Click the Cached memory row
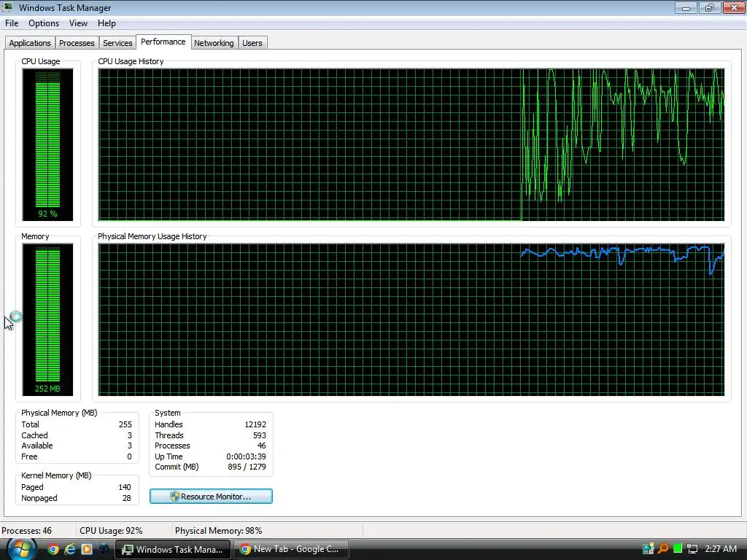The width and height of the screenshot is (747, 560). tap(77, 435)
